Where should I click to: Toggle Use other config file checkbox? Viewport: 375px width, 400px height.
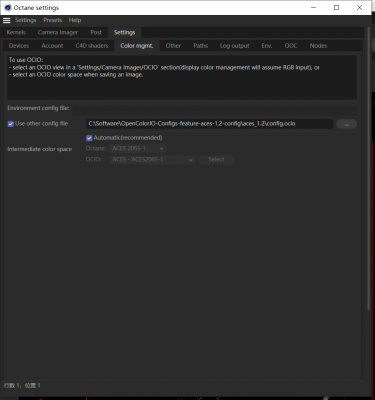tap(11, 124)
